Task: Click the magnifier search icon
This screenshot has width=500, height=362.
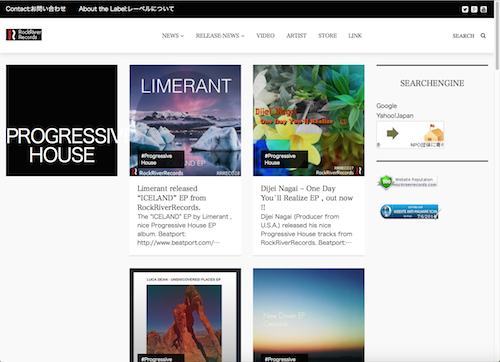Action: [483, 36]
